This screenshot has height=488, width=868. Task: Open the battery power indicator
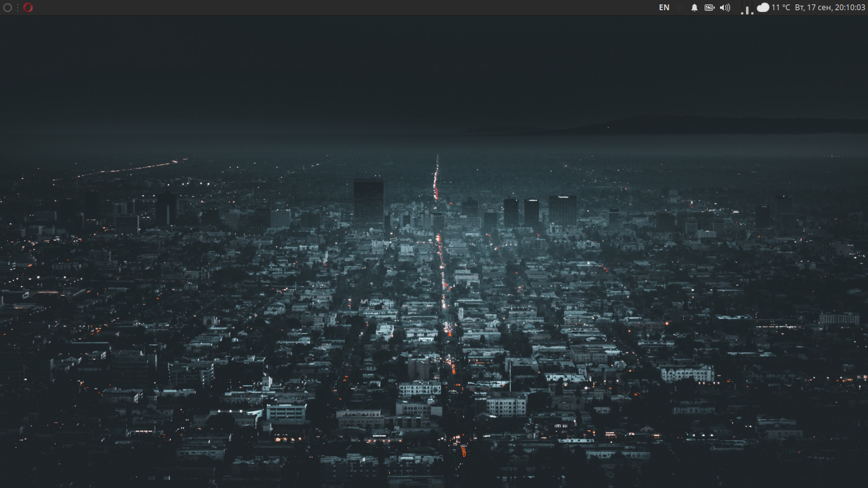click(709, 8)
